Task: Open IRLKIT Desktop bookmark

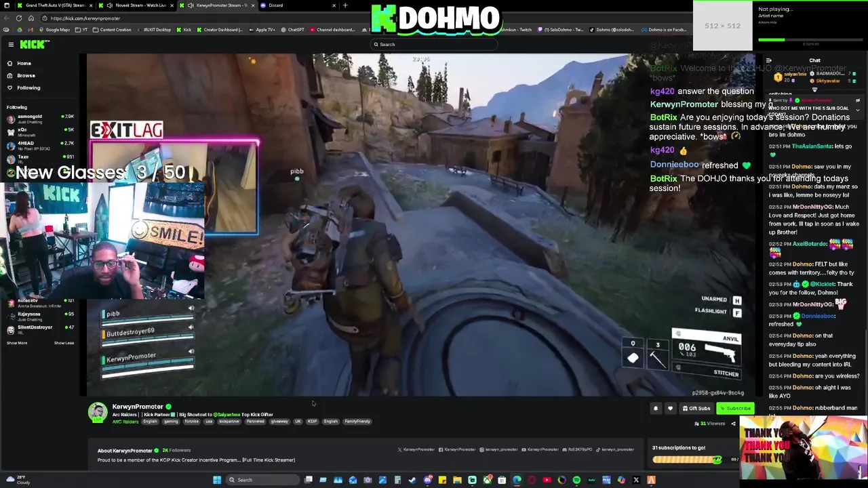Action: point(154,30)
